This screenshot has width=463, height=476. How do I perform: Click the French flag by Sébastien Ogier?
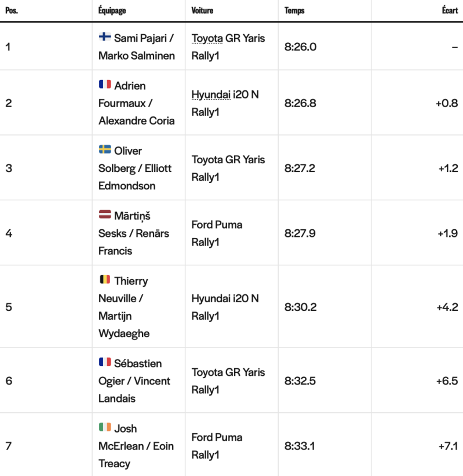[105, 362]
